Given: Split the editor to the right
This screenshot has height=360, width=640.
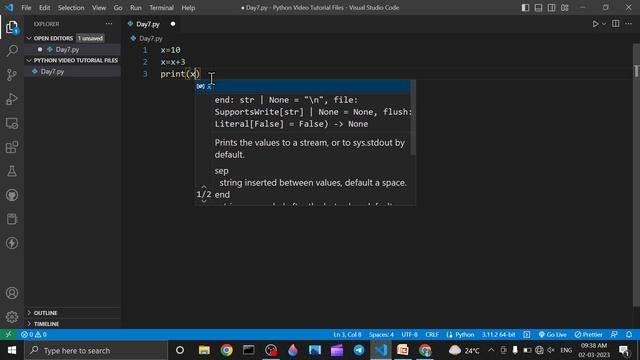Looking at the screenshot, I should [x=616, y=24].
